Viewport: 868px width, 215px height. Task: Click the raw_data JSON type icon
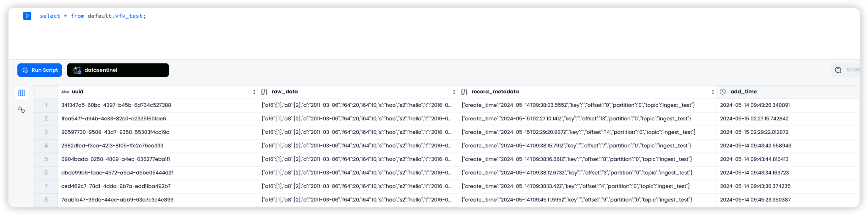tap(264, 92)
